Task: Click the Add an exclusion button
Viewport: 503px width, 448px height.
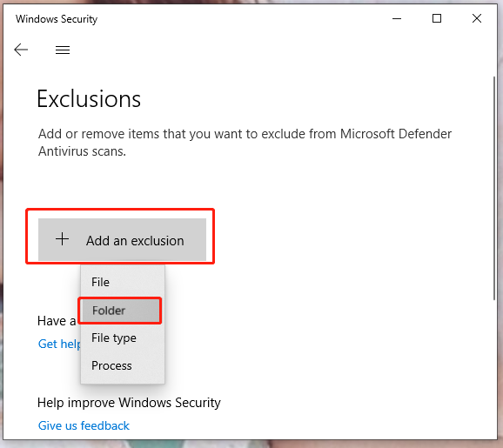Action: [122, 239]
